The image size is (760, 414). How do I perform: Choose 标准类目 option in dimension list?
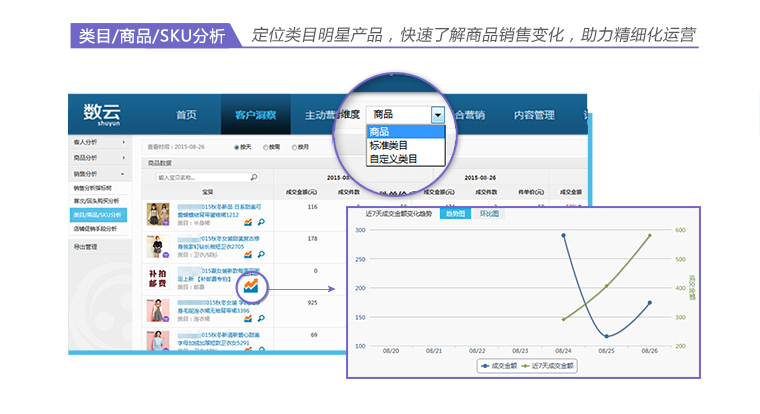pyautogui.click(x=406, y=145)
